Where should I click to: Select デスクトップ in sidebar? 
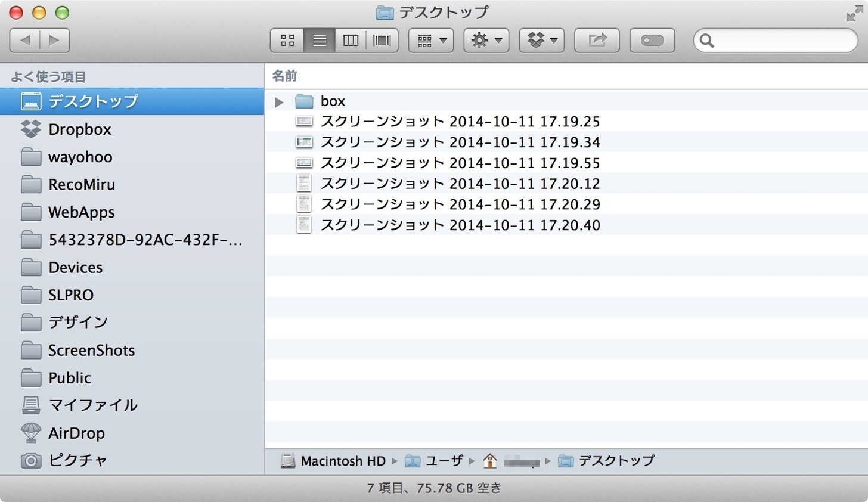[x=132, y=101]
